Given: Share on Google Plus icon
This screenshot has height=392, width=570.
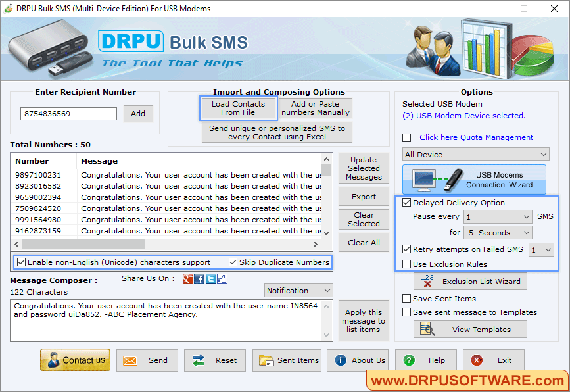Looking at the screenshot, I should tap(188, 279).
